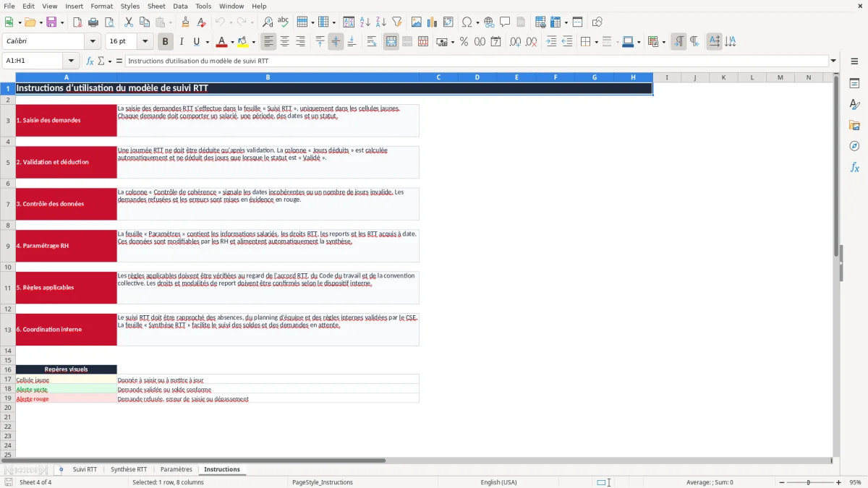Image resolution: width=868 pixels, height=488 pixels.
Task: Click the Increase Indent icon
Action: [x=551, y=42]
